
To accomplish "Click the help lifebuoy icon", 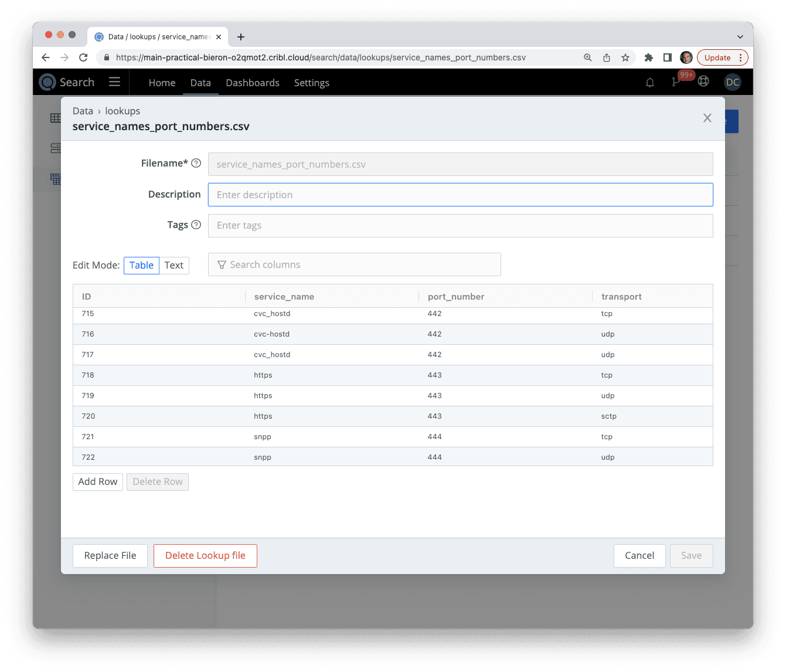I will [703, 82].
